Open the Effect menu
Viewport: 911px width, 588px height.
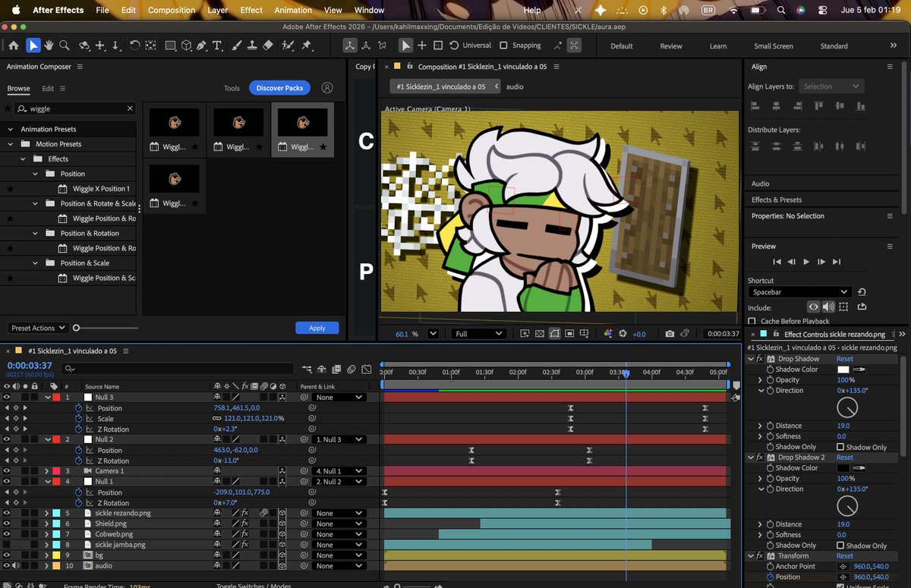pos(251,10)
